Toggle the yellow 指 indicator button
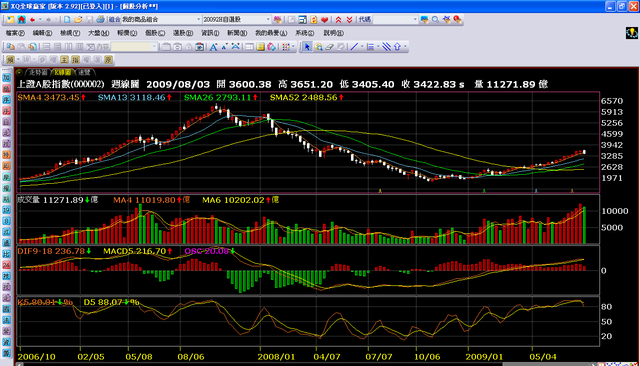Viewport: 640px width, 366px height. pos(75,60)
